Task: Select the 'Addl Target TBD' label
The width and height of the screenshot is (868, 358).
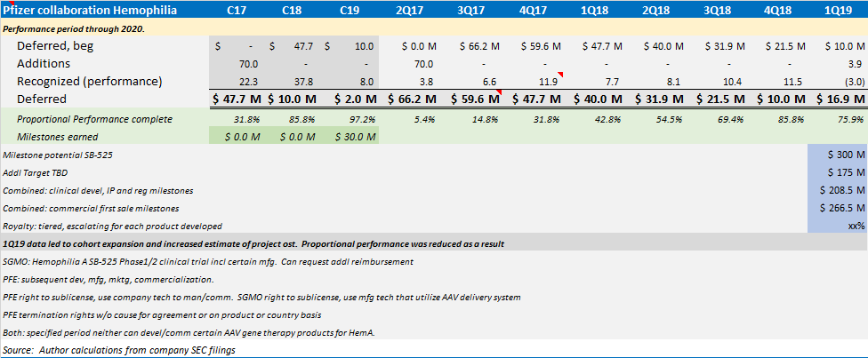Action: point(36,172)
